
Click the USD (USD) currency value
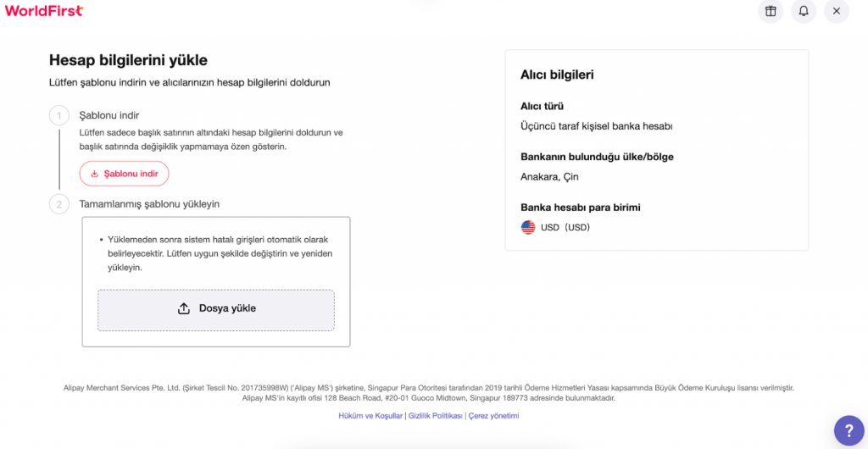tap(565, 227)
